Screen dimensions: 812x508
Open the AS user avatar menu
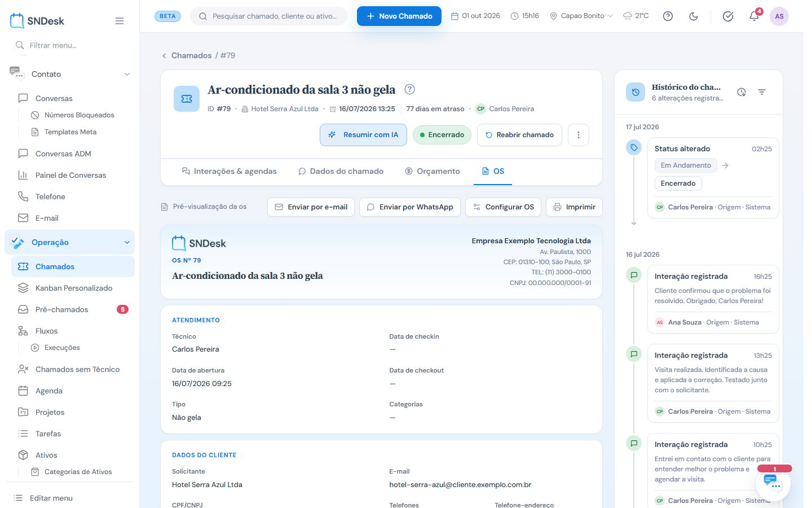779,16
